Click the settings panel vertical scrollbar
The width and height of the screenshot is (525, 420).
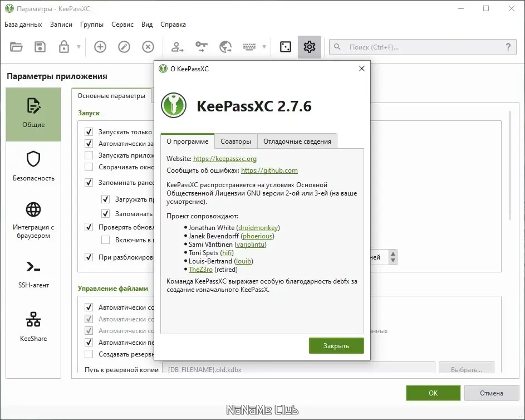point(510,166)
